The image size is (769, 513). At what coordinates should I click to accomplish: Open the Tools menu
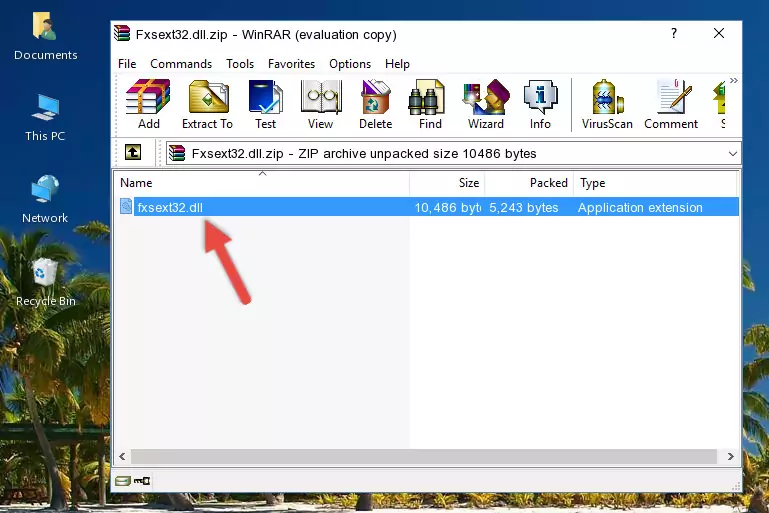[240, 64]
